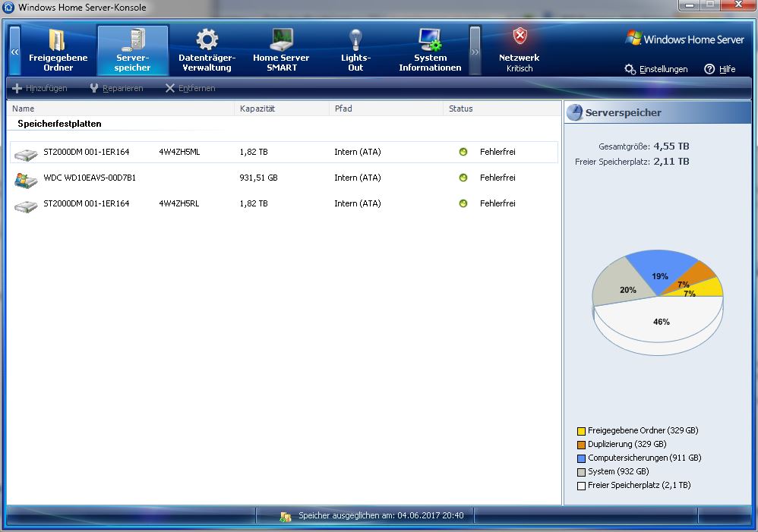
Task: Select drive icon for serial 4W4ZH5ML
Action: 26,154
